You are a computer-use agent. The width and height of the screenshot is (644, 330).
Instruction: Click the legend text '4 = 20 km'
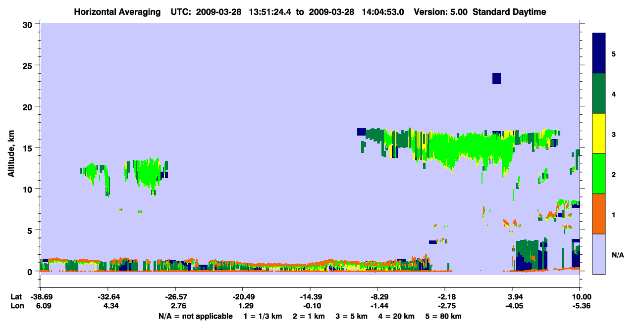(x=396, y=316)
